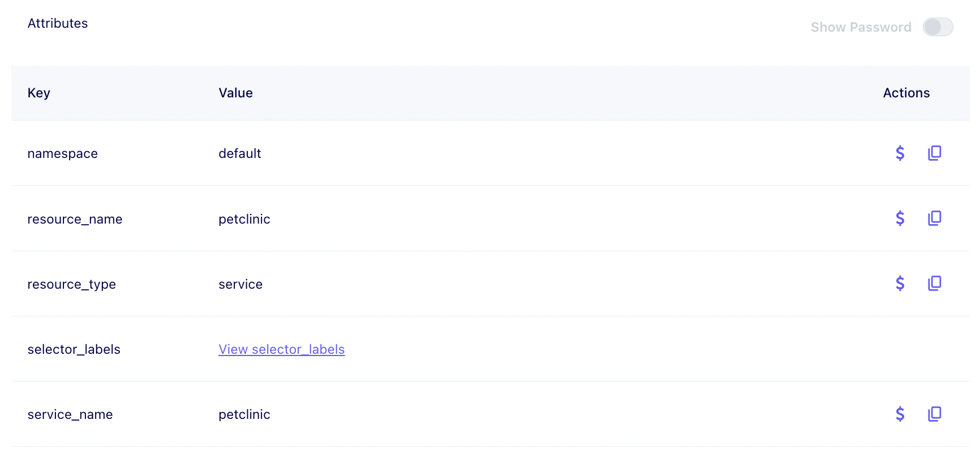Screen dimensions: 980x454
Task: Click dollar-sign icon in resource_name row
Action: [900, 218]
